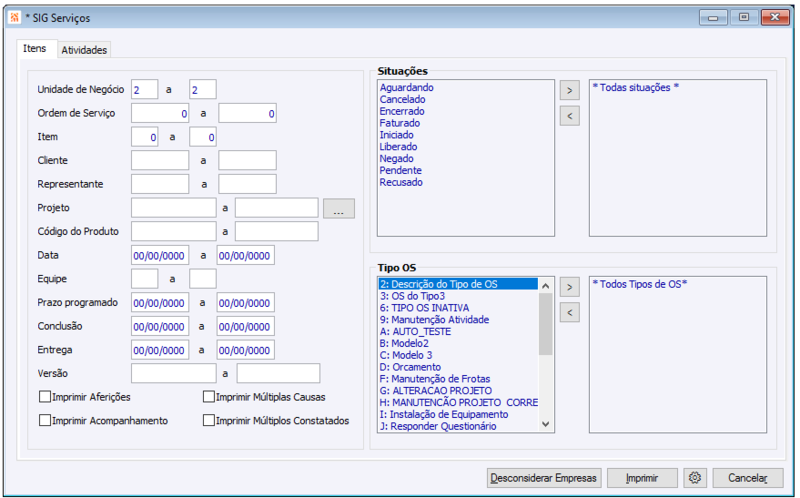Select '3: OS do Tipo3' row
Viewport: 800px width, 498px height.
458,296
